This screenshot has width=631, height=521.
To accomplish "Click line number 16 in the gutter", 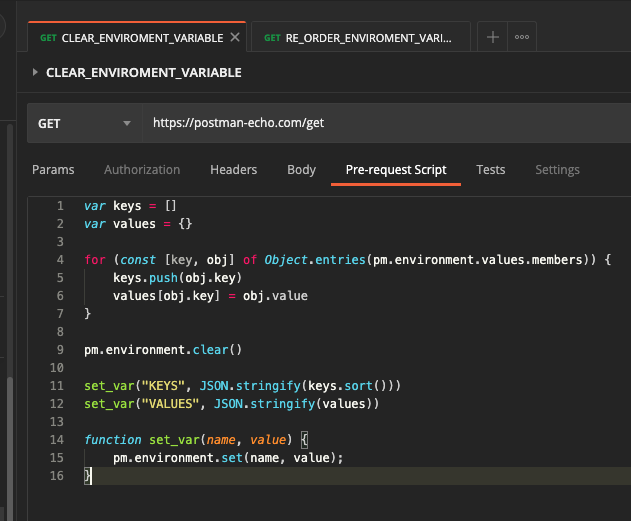I will (57, 476).
